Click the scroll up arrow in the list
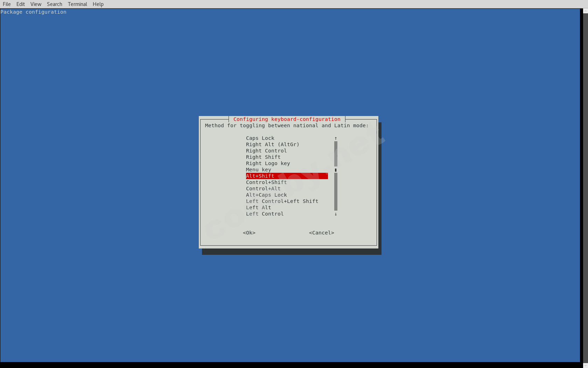 tap(336, 138)
